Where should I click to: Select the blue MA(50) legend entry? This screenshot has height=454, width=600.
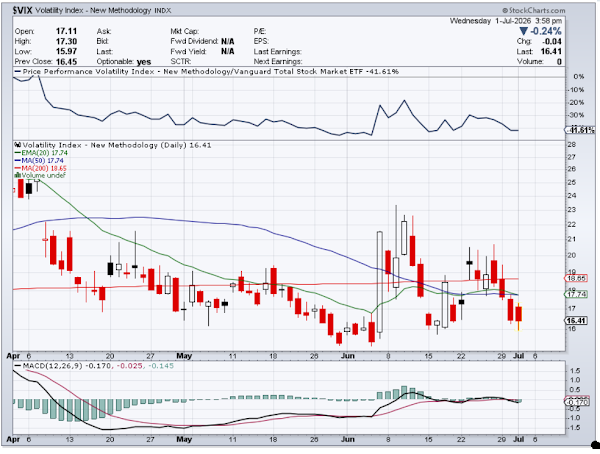pos(39,161)
